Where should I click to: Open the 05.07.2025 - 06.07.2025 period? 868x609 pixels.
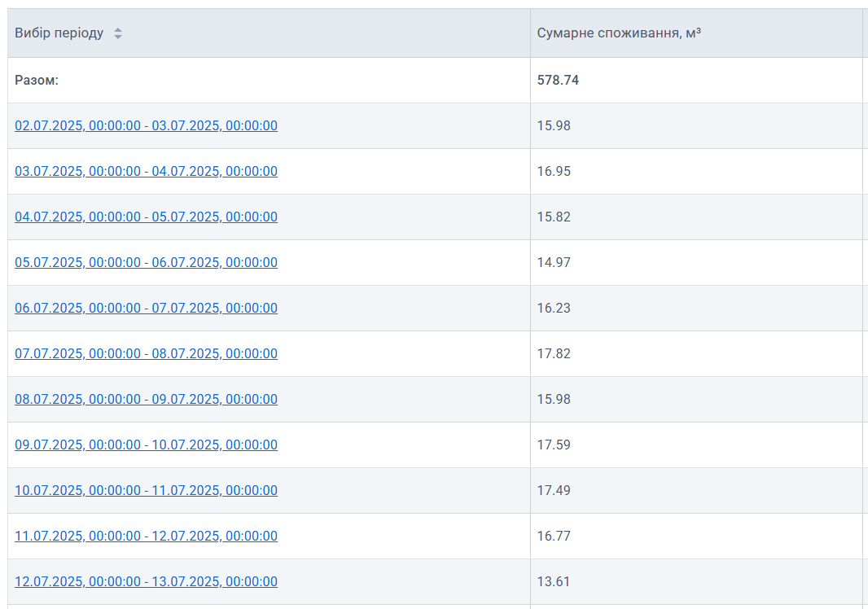point(146,262)
